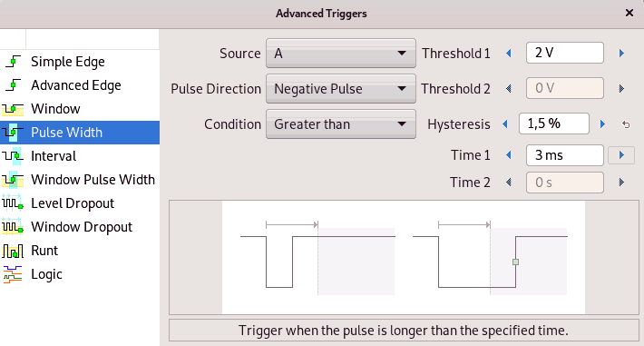
Task: Click the Hysteresis value field
Action: click(x=554, y=124)
